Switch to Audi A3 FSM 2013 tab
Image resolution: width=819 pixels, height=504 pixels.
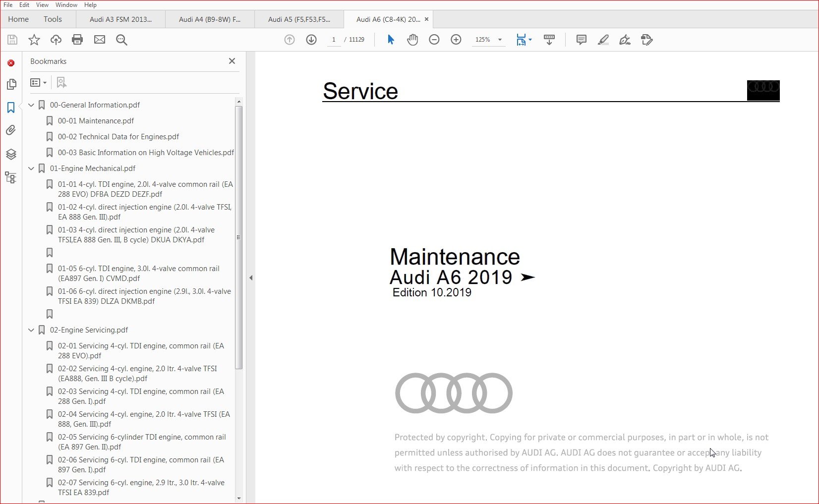point(120,19)
